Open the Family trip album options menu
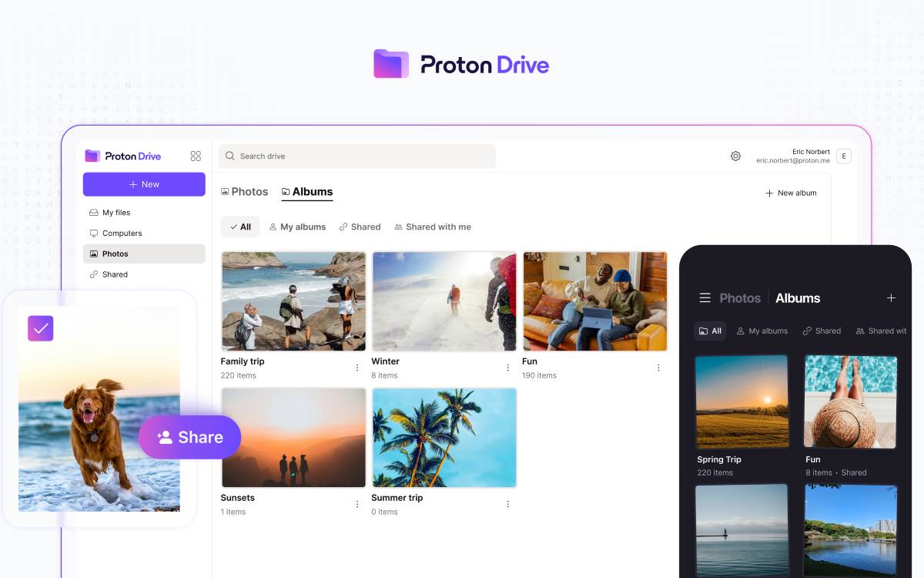This screenshot has height=578, width=924. 357,368
